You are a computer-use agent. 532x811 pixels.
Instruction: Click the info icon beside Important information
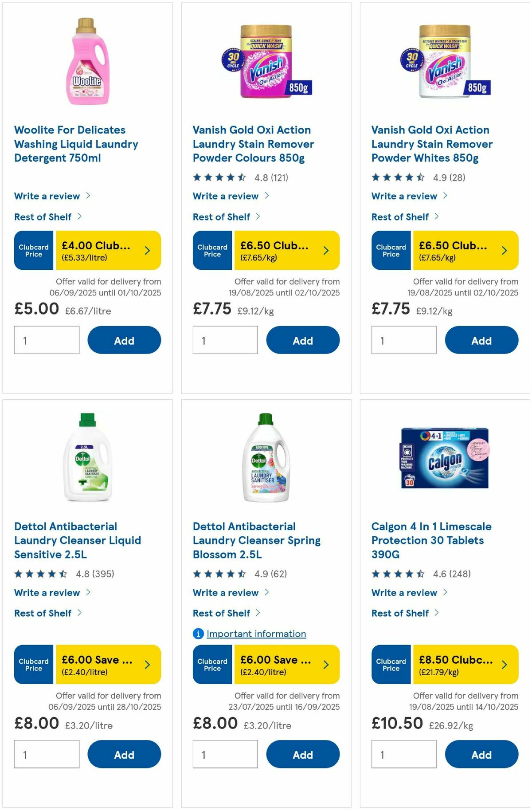coord(198,634)
